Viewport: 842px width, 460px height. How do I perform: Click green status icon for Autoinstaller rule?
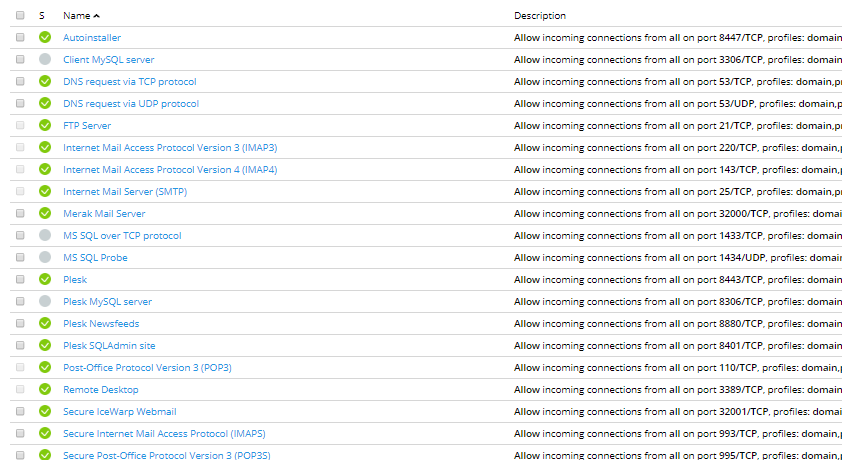pyautogui.click(x=44, y=38)
